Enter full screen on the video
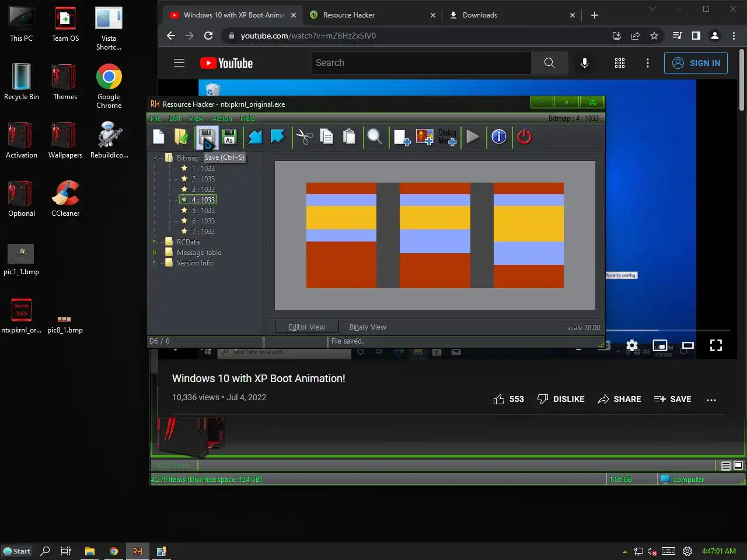The width and height of the screenshot is (747, 560). point(716,345)
